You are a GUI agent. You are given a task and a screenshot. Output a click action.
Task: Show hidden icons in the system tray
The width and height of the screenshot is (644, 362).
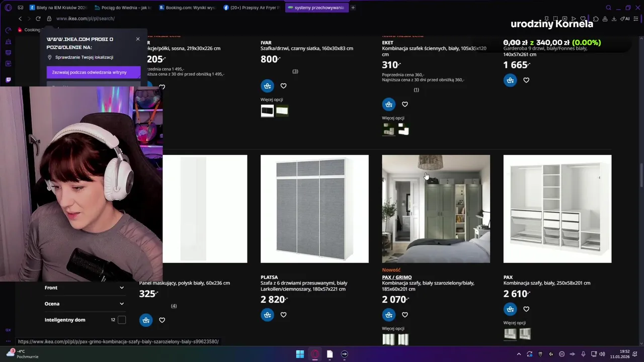[518, 354]
